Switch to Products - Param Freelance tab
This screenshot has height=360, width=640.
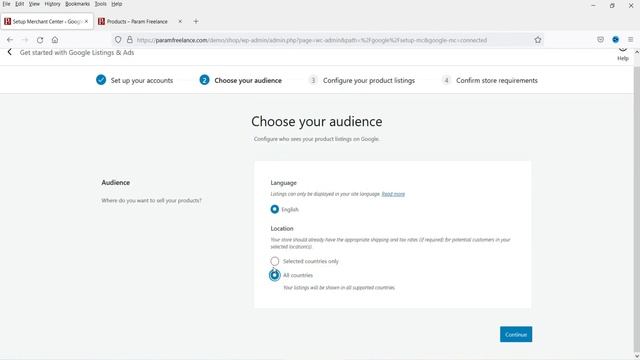(141, 21)
